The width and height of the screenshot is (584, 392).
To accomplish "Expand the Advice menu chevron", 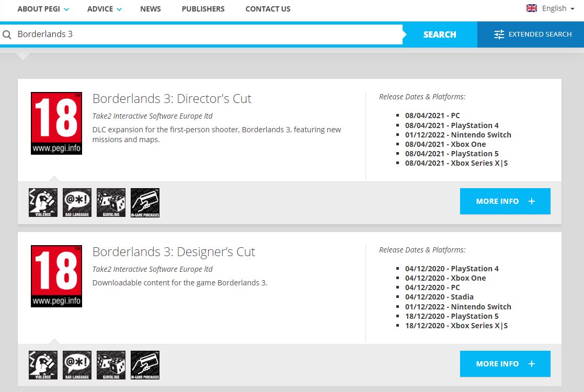I will click(119, 10).
